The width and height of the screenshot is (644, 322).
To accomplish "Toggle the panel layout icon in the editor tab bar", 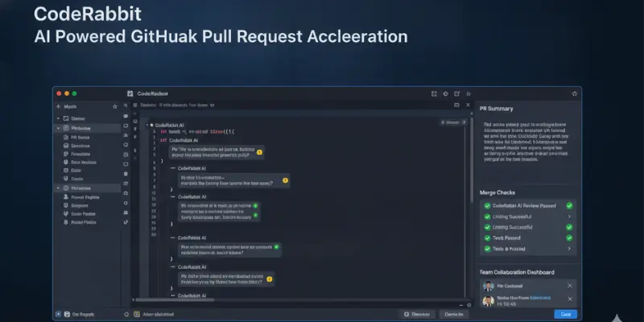I will coord(456,105).
